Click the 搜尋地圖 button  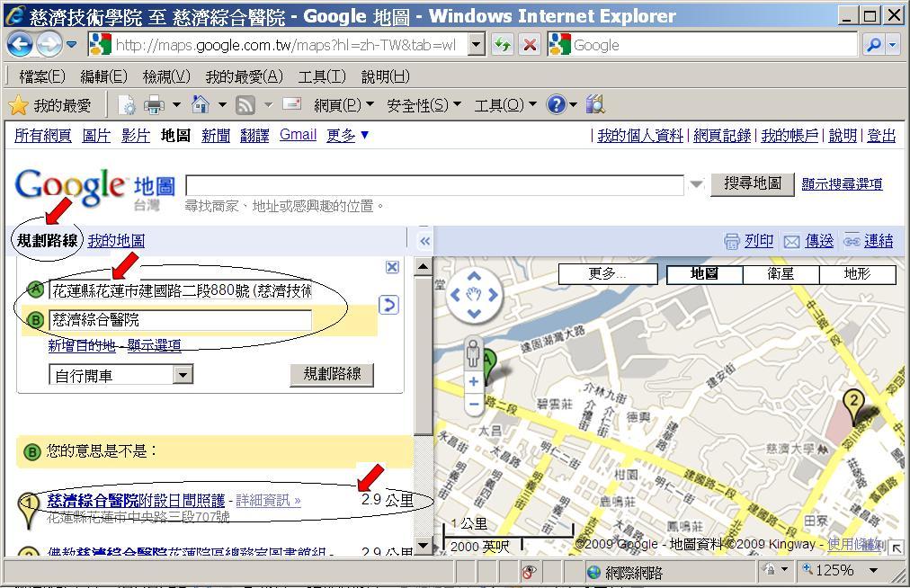pos(752,184)
